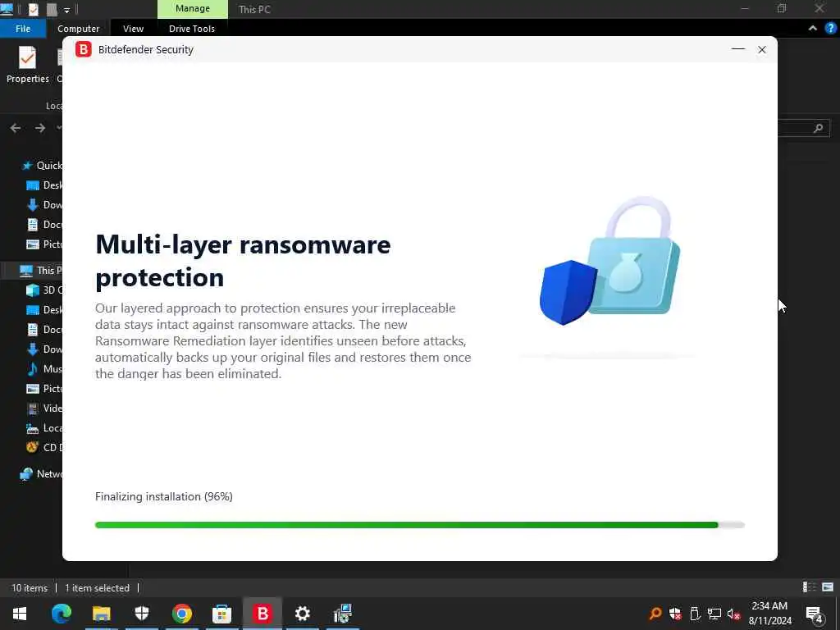The image size is (840, 630).
Task: Select 3D Objects folder in the tree
Action: pos(44,290)
